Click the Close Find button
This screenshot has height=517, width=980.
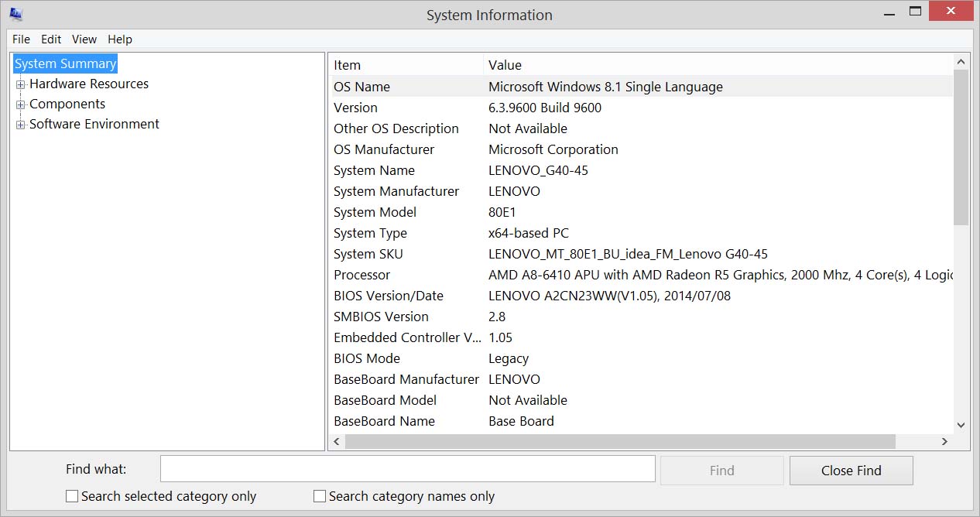coord(851,470)
